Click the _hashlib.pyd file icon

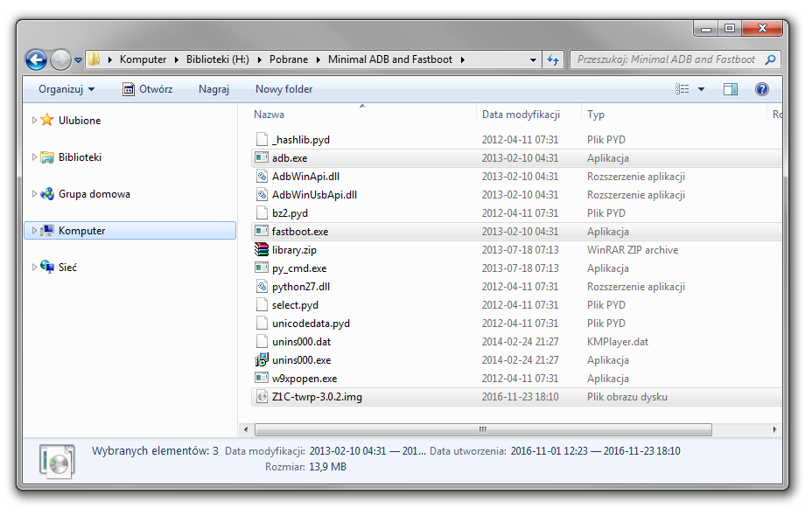coord(262,139)
